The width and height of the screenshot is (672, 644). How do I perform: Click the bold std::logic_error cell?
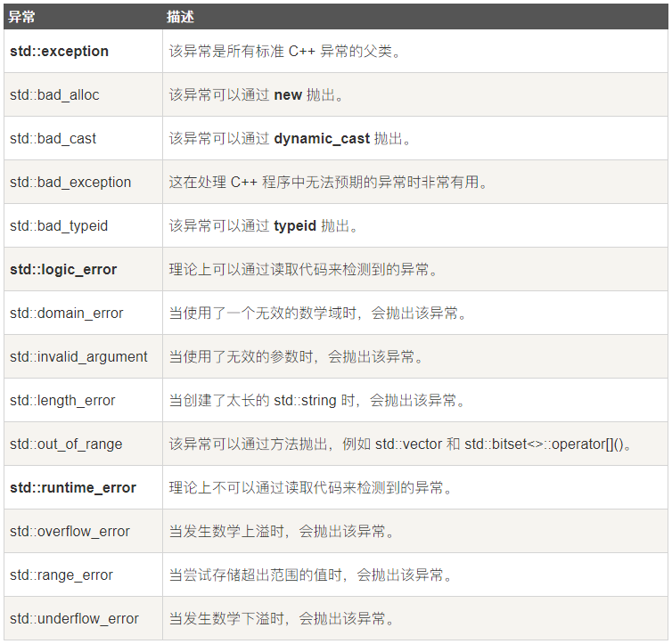(x=63, y=269)
